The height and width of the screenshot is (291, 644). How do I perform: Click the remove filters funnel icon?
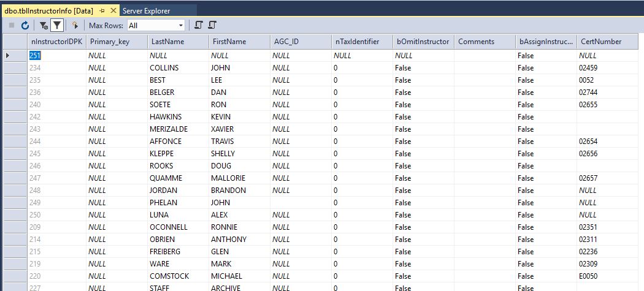pos(43,26)
